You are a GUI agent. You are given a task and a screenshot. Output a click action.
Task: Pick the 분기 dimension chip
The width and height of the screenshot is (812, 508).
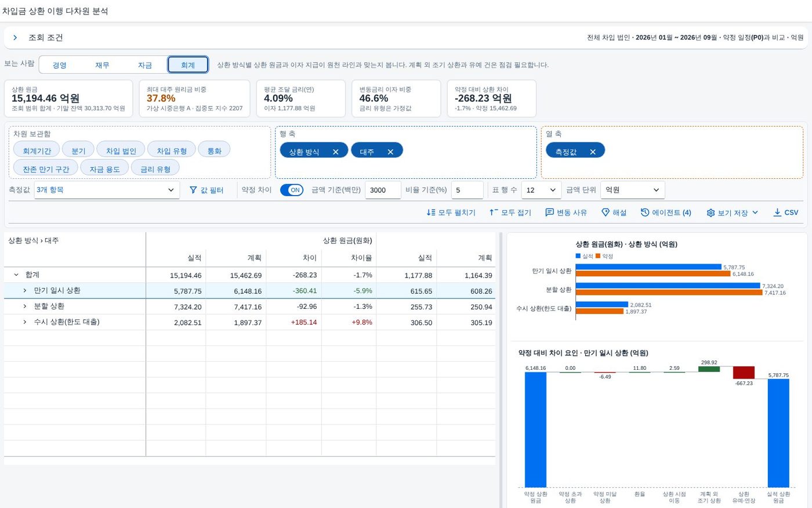(78, 150)
